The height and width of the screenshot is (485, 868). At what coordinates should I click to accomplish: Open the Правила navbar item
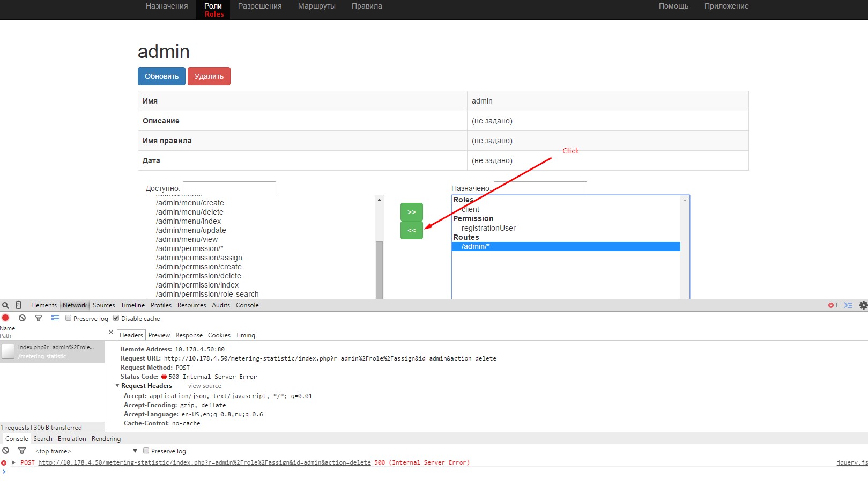[367, 6]
